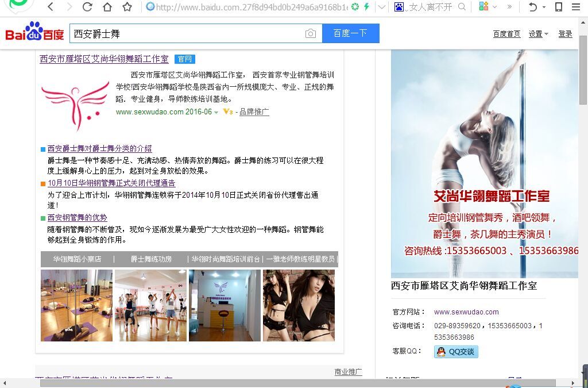This screenshot has width=588, height=388.
Task: Open the sidebar www.sexwudao.com official site link
Action: coord(466,312)
